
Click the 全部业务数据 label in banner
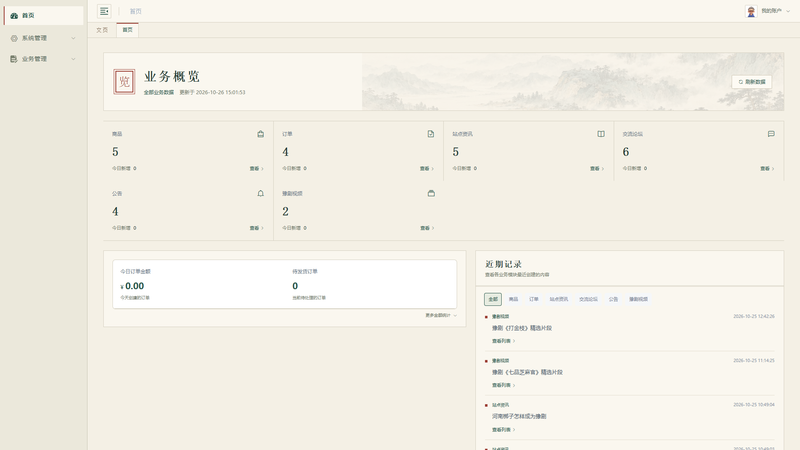point(159,93)
